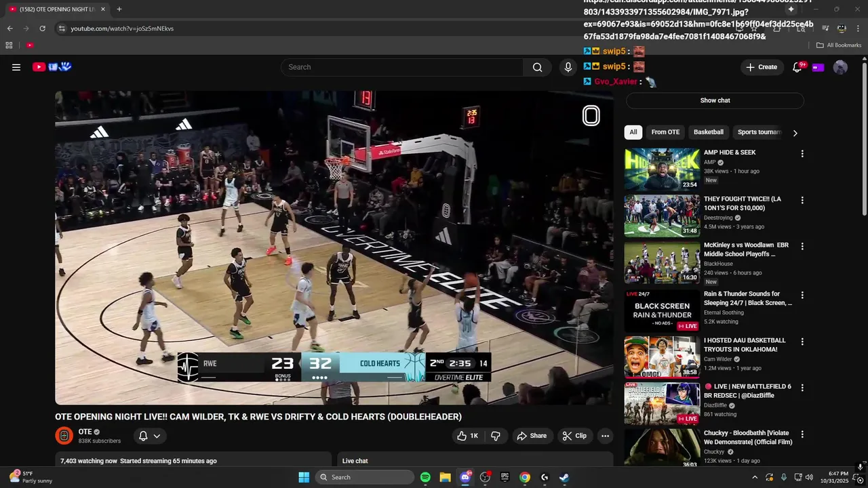Open AMP HIDE & SEEK thumbnail
Image resolution: width=868 pixels, height=488 pixels.
(662, 169)
